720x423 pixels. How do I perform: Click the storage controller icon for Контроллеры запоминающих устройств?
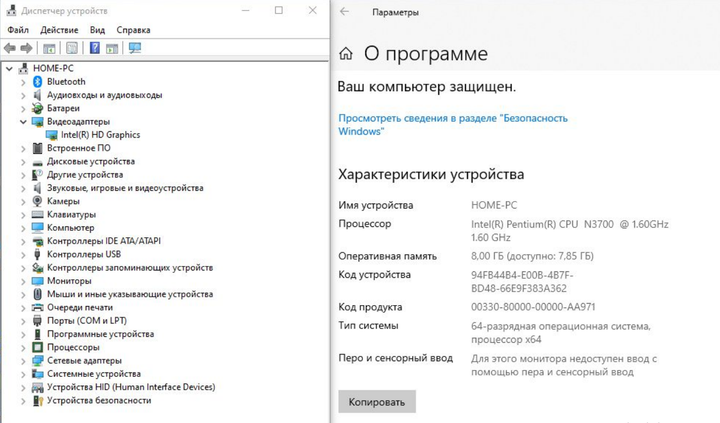click(x=38, y=268)
